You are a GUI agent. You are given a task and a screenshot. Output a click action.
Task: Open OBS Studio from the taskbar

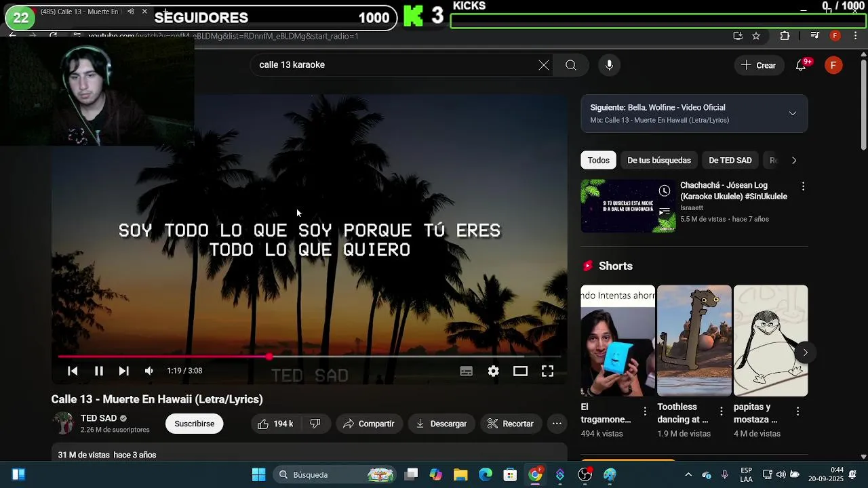click(x=585, y=474)
